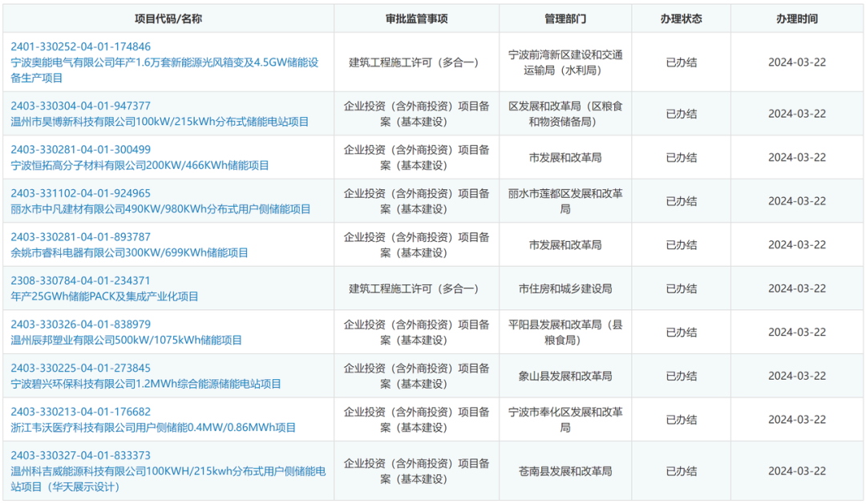Click the 市住房和城乡建设局 department cell
Screen dimensions: 866x504
pos(565,288)
